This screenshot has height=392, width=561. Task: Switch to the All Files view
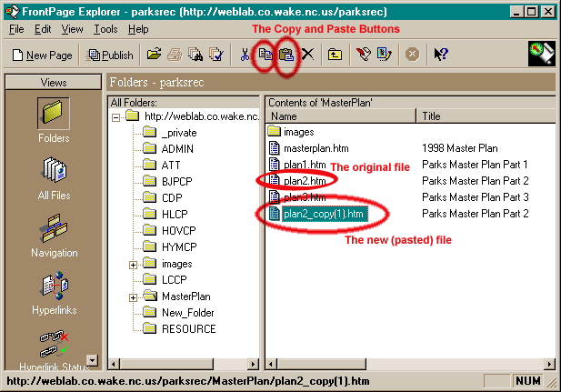[x=53, y=177]
